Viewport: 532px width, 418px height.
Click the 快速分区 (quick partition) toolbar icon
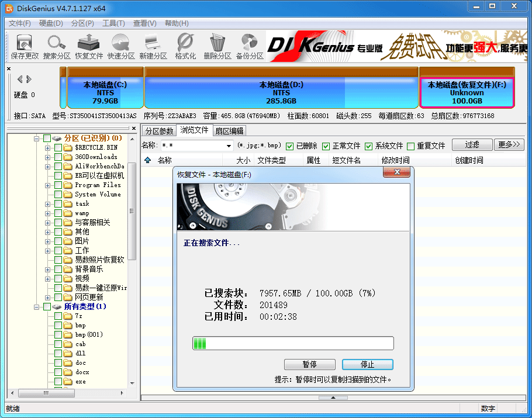pyautogui.click(x=121, y=47)
